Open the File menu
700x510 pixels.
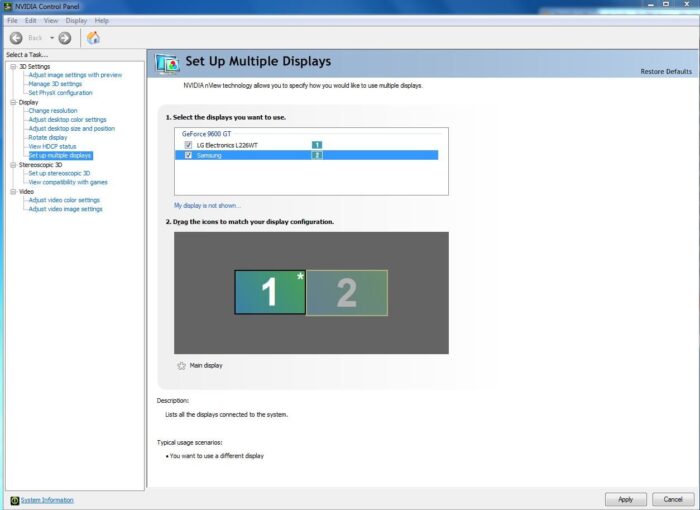12,21
